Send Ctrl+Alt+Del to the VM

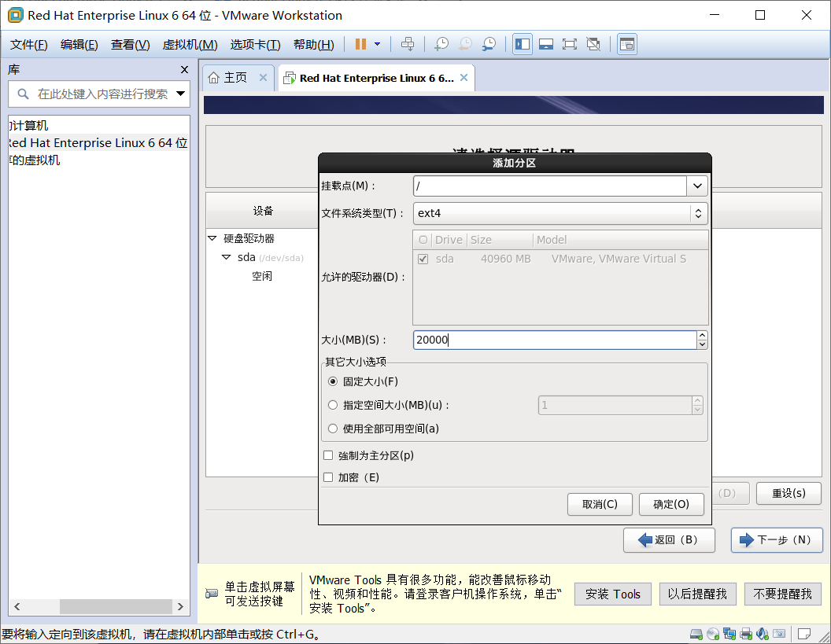408,44
